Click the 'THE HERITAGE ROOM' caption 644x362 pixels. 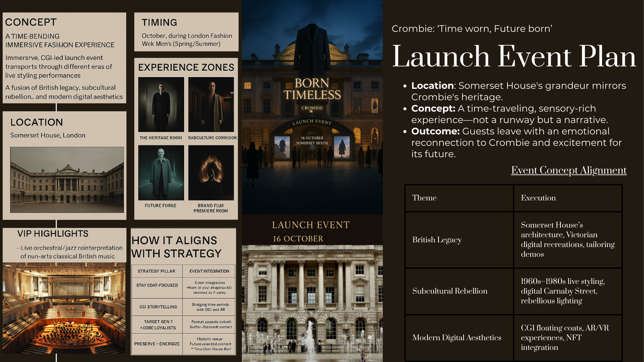[161, 138]
